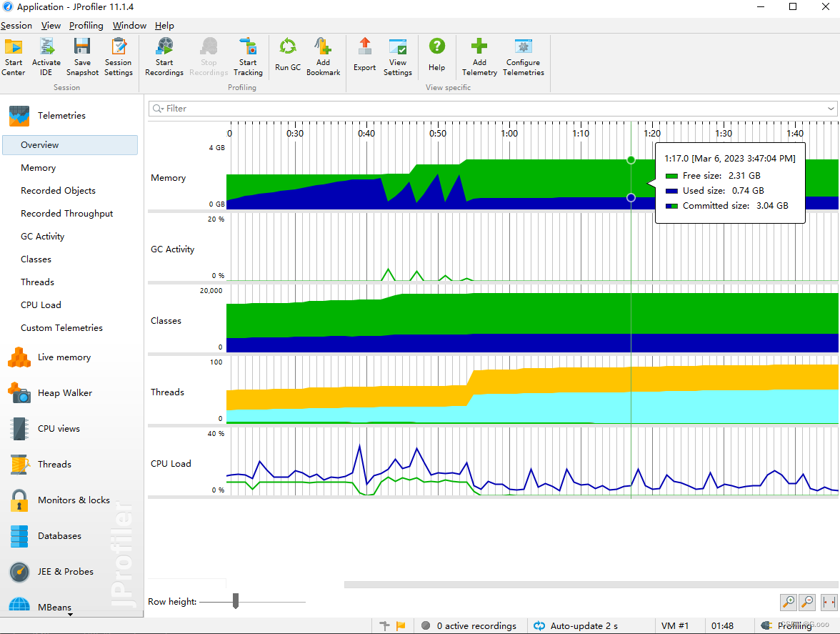Screen dimensions: 840x634
Task: Click the Classes graph row label
Action: [x=166, y=321]
